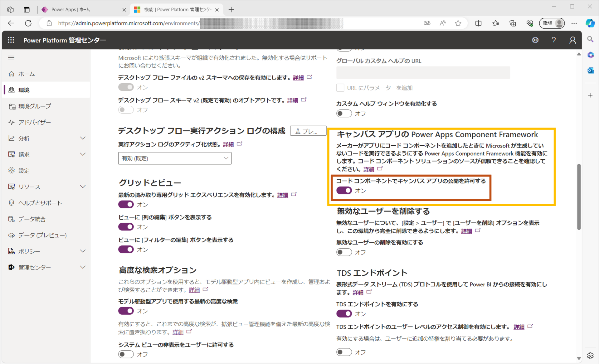Click the プレ... preview button
Viewport: 599px width, 364px height.
tap(308, 131)
